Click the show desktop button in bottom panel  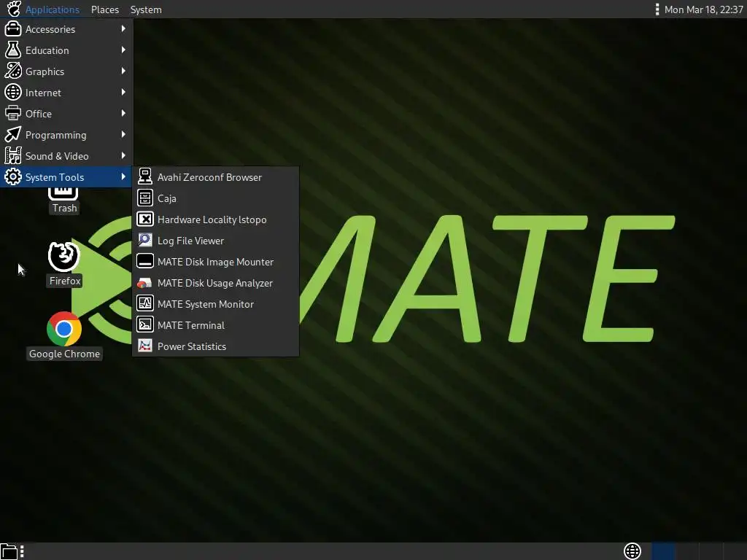[9, 551]
